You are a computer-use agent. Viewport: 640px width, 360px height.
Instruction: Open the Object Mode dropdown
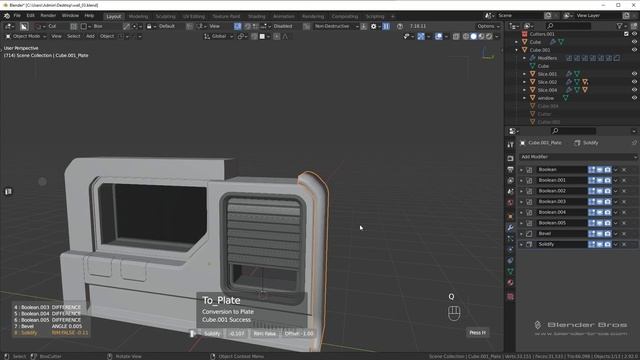click(26, 36)
